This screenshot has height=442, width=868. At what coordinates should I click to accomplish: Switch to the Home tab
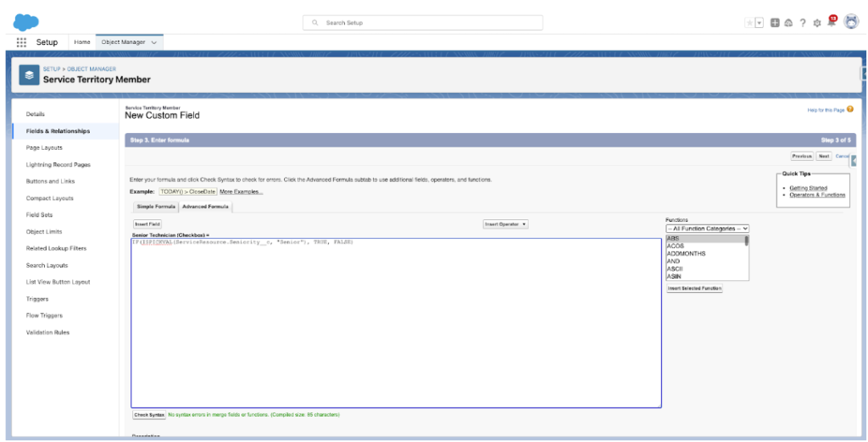(82, 42)
